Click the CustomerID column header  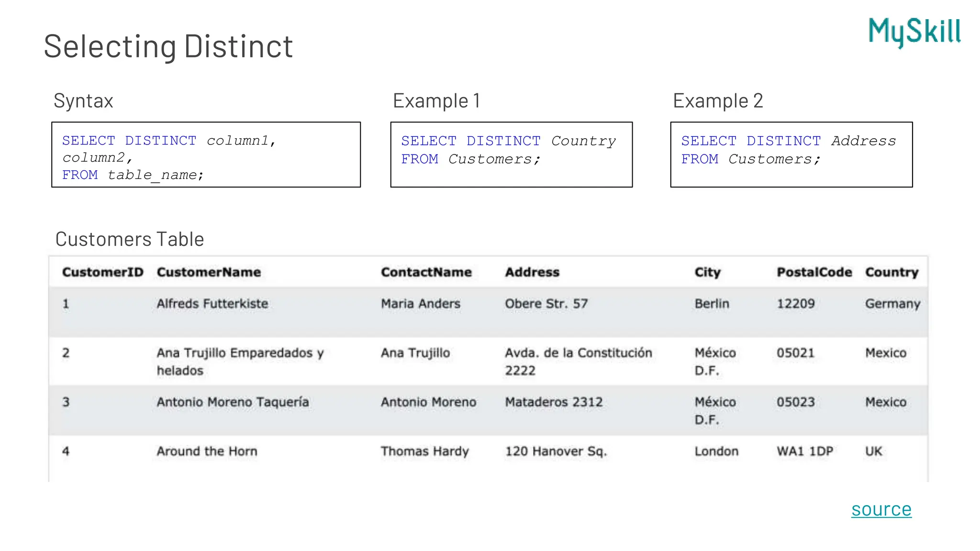click(102, 272)
